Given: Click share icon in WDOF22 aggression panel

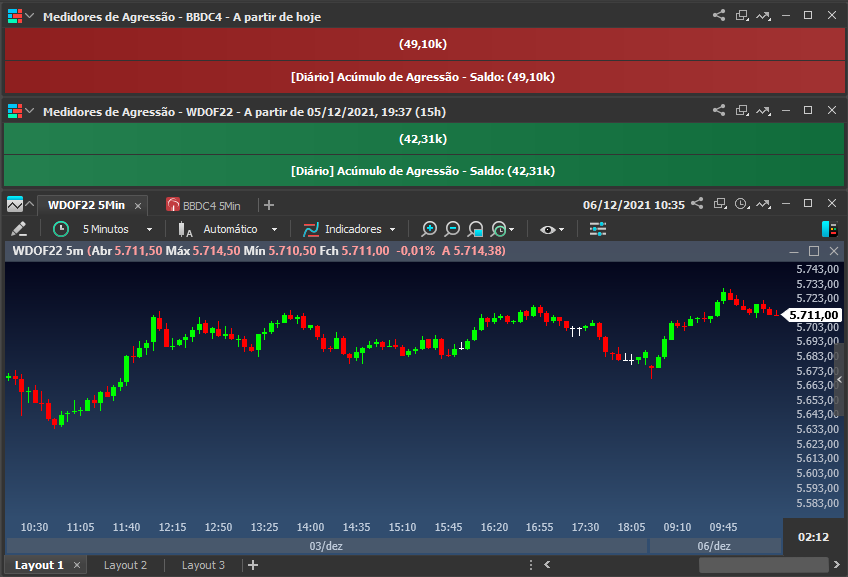Looking at the screenshot, I should pyautogui.click(x=719, y=110).
